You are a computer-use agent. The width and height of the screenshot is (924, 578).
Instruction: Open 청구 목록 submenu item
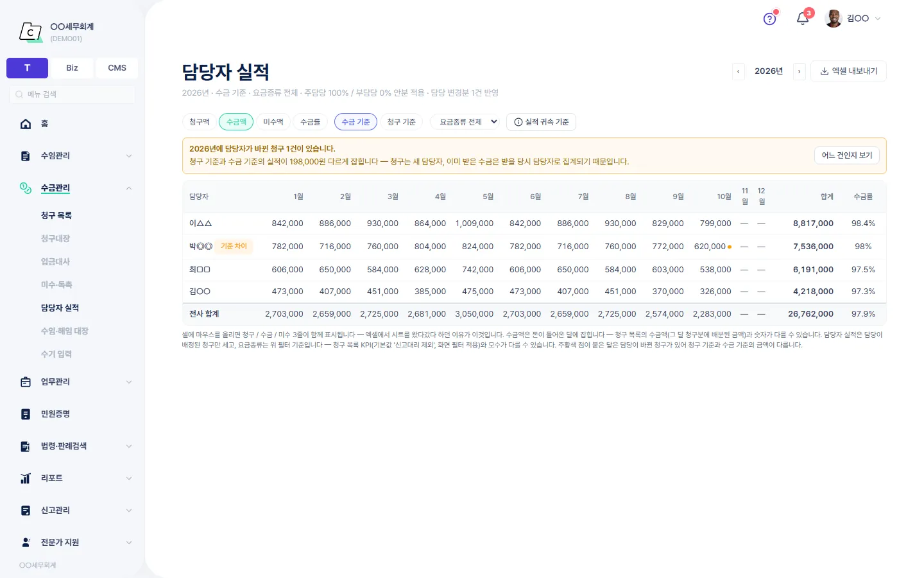tap(56, 216)
